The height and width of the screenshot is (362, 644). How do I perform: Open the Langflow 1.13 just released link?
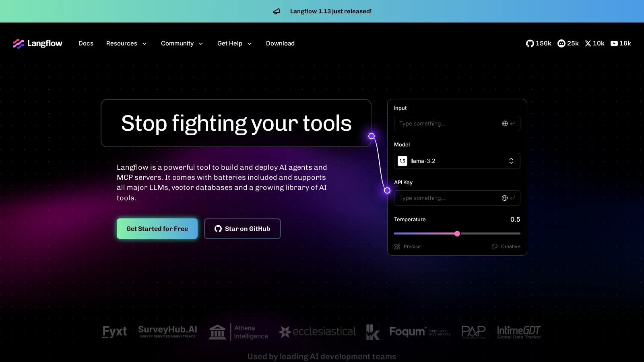pos(331,11)
